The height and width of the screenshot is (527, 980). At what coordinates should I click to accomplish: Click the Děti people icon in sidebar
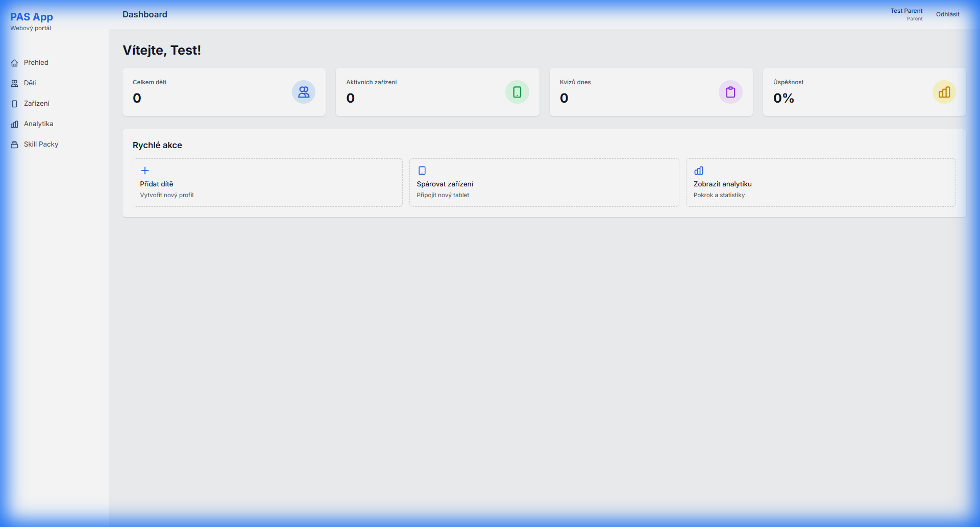pos(14,83)
